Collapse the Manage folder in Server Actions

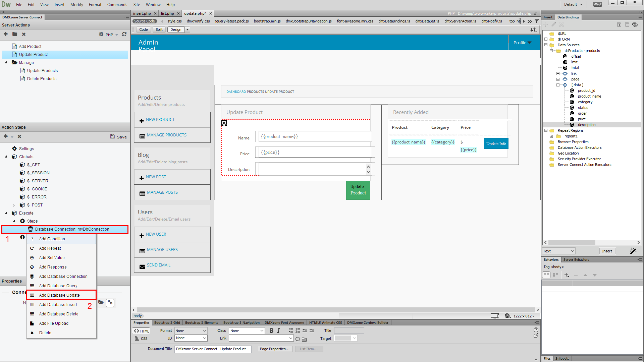click(x=6, y=63)
